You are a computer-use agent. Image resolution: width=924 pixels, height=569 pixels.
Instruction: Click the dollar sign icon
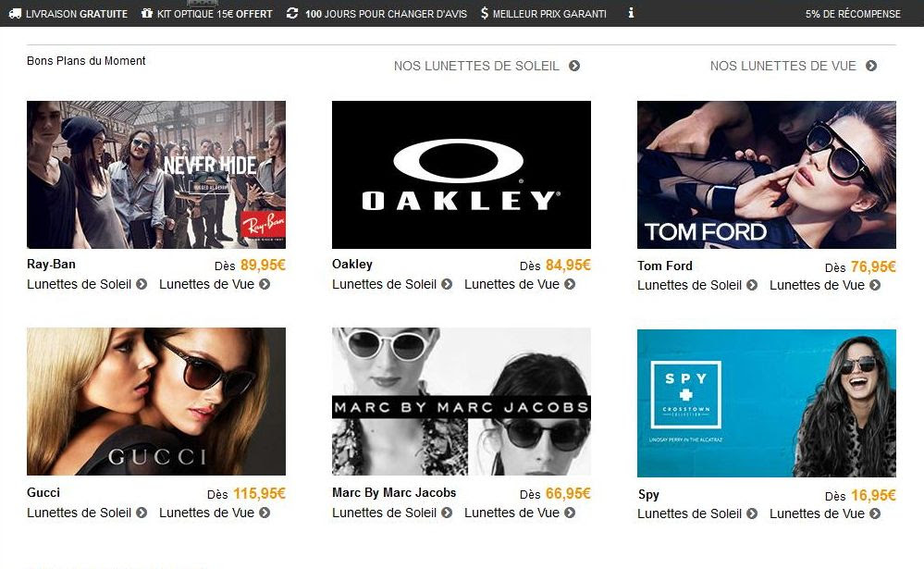[485, 13]
